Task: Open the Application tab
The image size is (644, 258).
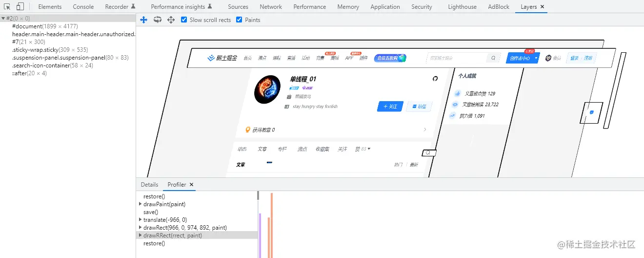Action: pos(385,7)
